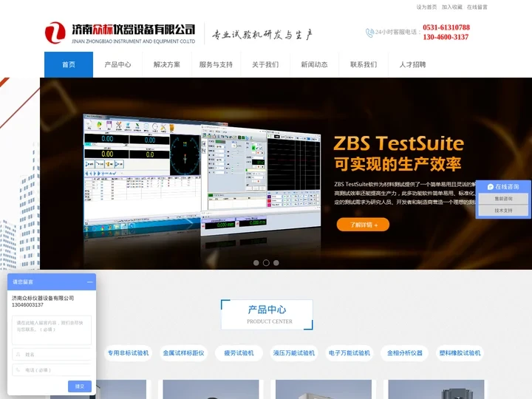Select the 金相分析仪器 category
Viewport: 532px width, 399px height.
click(x=405, y=353)
